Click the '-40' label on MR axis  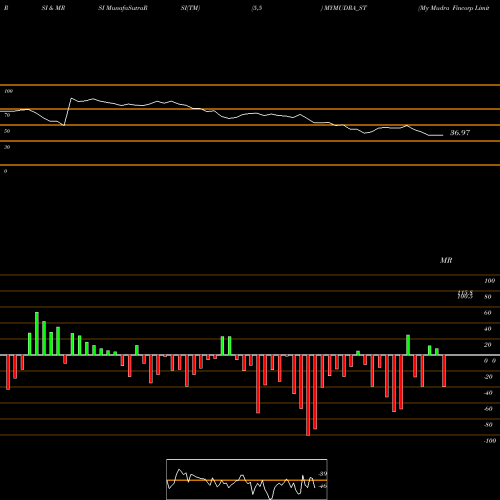click(x=488, y=393)
